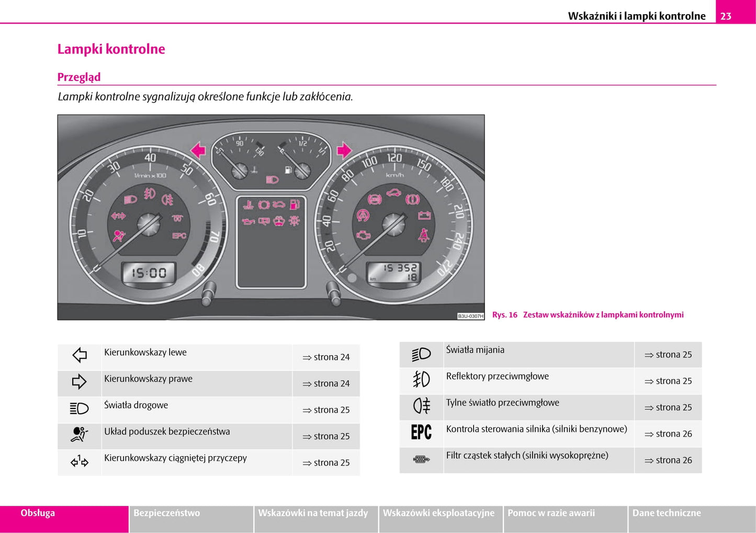756x533 pixels.
Task: Click the 15:00 clock display in the tachometer
Action: click(x=149, y=273)
